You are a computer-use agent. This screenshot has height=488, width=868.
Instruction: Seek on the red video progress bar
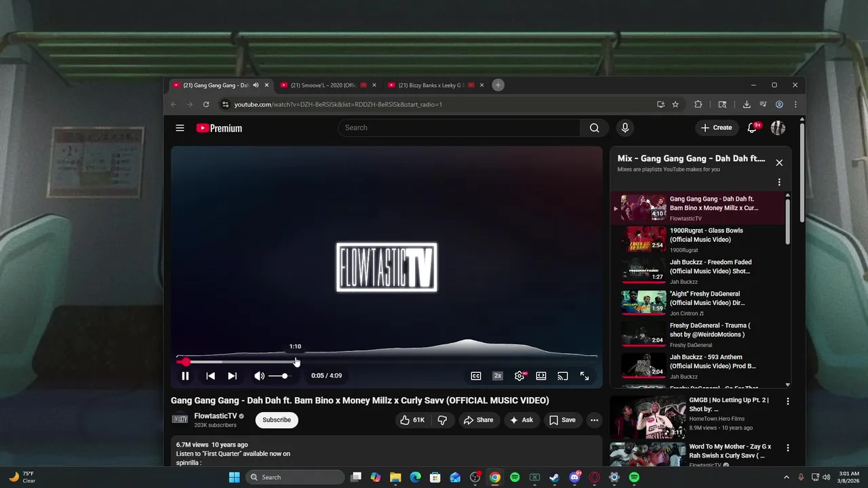[x=387, y=362]
